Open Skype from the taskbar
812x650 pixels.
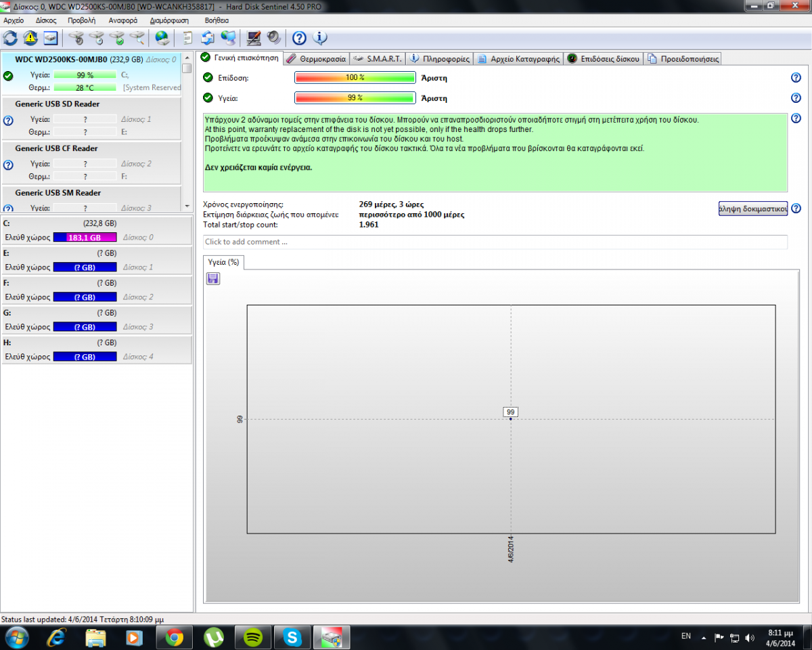292,637
